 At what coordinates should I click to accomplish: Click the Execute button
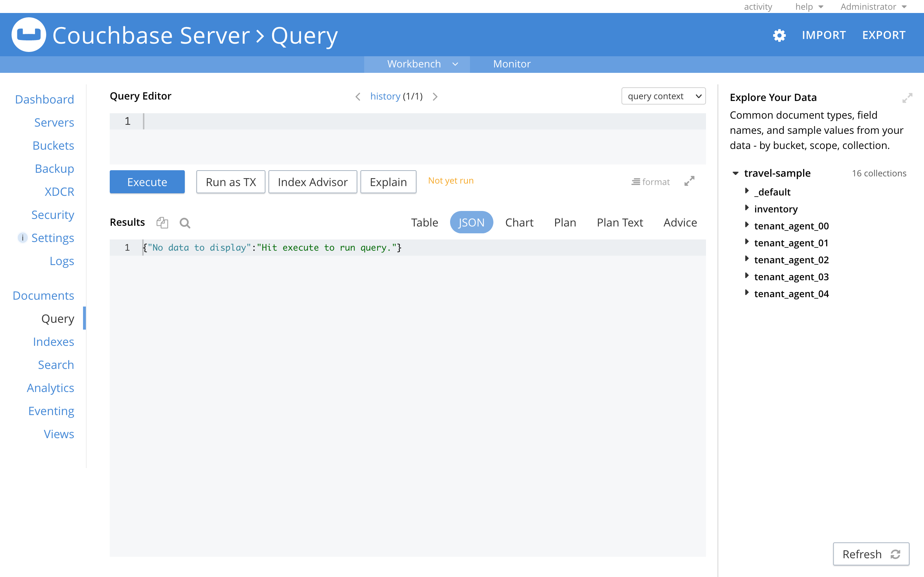[x=147, y=182]
